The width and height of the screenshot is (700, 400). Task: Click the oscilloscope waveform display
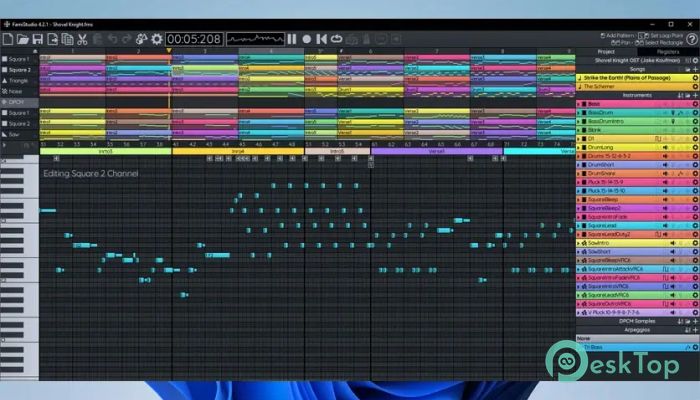click(x=255, y=39)
